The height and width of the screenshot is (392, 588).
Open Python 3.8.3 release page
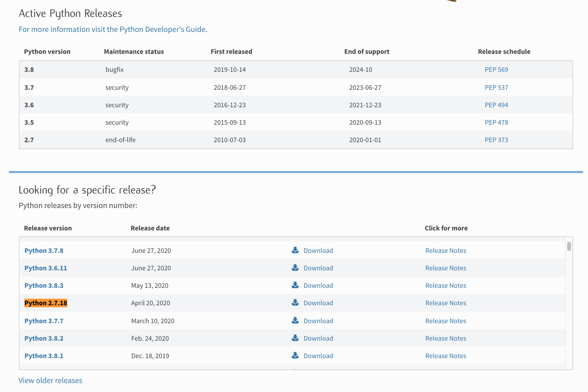pyautogui.click(x=44, y=286)
